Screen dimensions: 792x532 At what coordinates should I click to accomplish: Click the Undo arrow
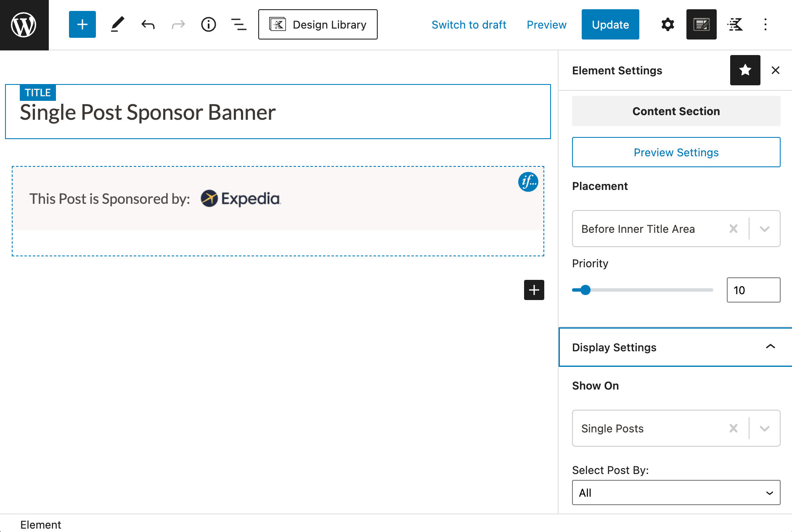148,24
